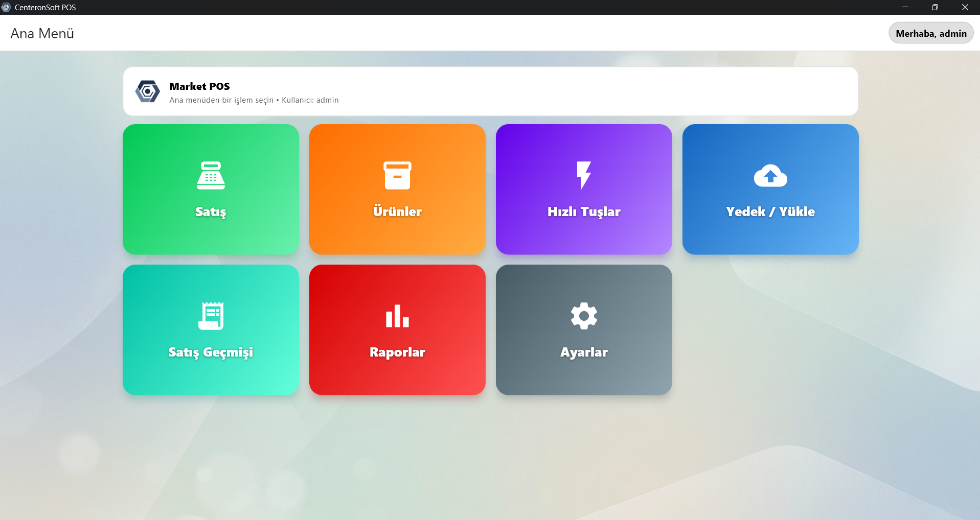Select the lightning bolt quick keys icon
Viewport: 980px width, 520px height.
(584, 175)
